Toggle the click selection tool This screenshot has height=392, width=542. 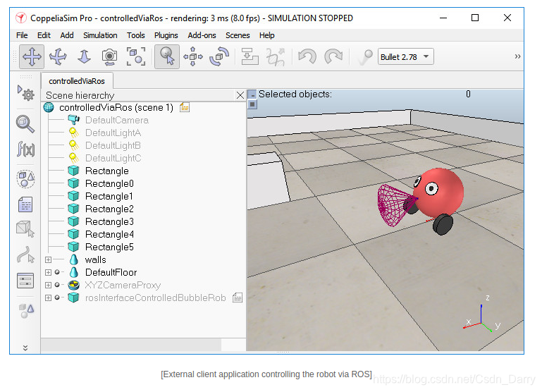point(166,56)
